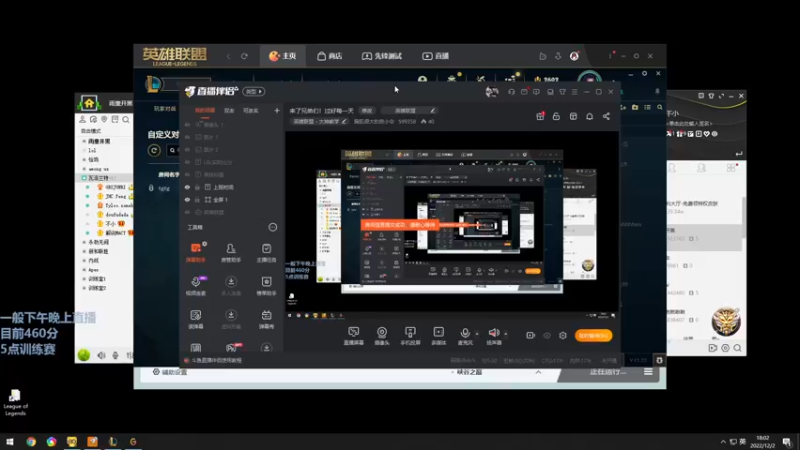The width and height of the screenshot is (800, 450).
Task: Click home icon in YY voice window
Action: point(89,103)
